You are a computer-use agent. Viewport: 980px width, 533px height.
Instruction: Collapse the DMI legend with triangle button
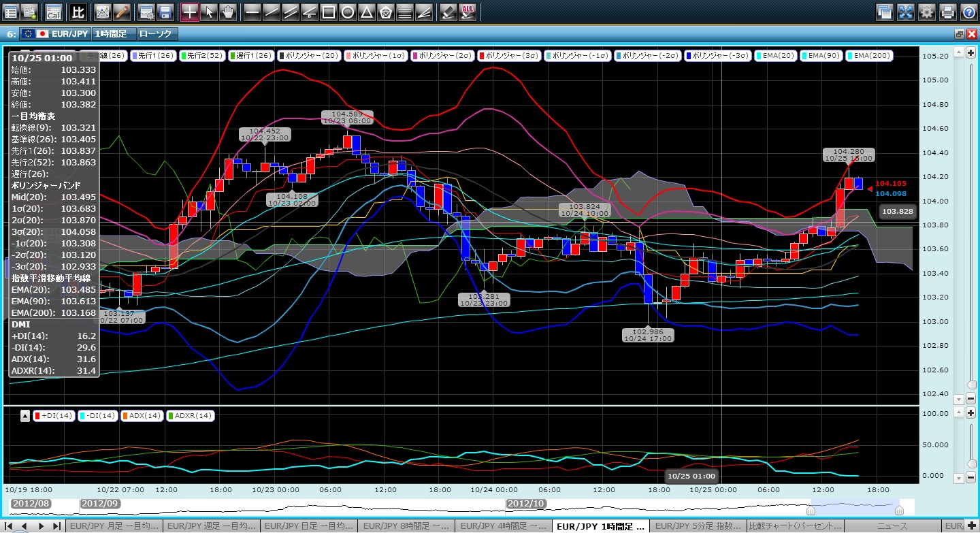pos(25,416)
